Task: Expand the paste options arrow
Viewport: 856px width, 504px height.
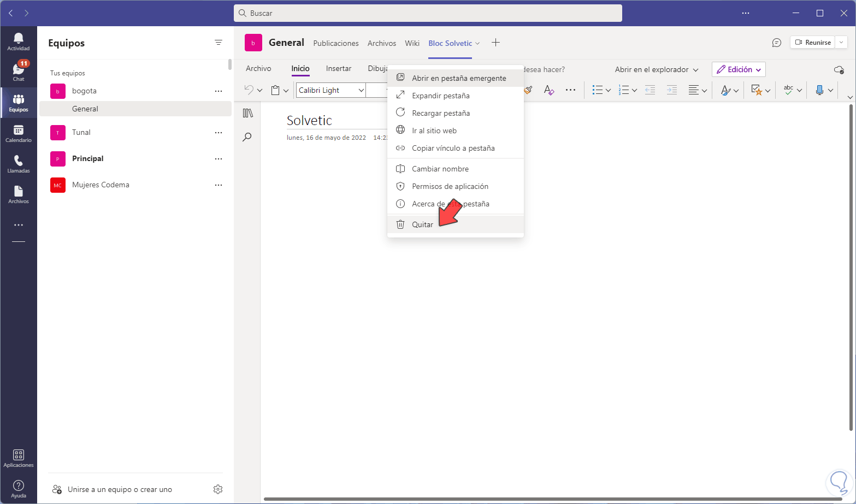Action: (x=286, y=91)
